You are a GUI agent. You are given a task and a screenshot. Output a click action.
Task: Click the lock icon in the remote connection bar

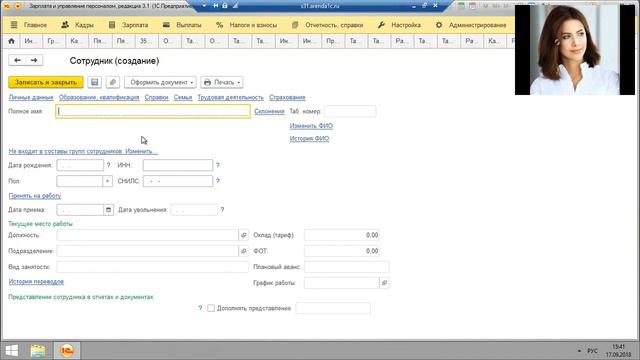click(x=225, y=6)
